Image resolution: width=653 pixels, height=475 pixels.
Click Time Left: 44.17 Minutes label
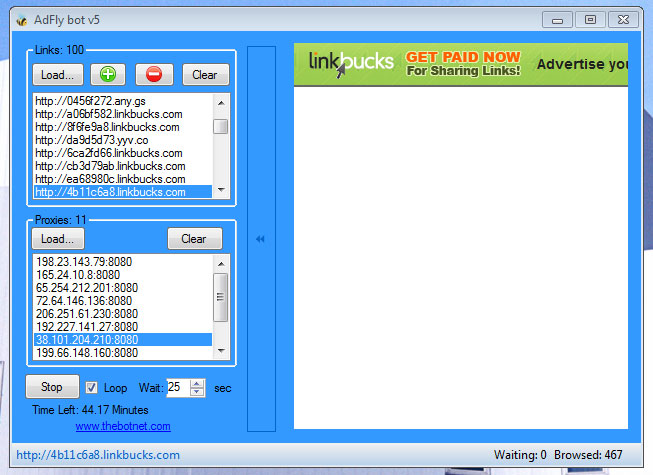click(x=90, y=410)
